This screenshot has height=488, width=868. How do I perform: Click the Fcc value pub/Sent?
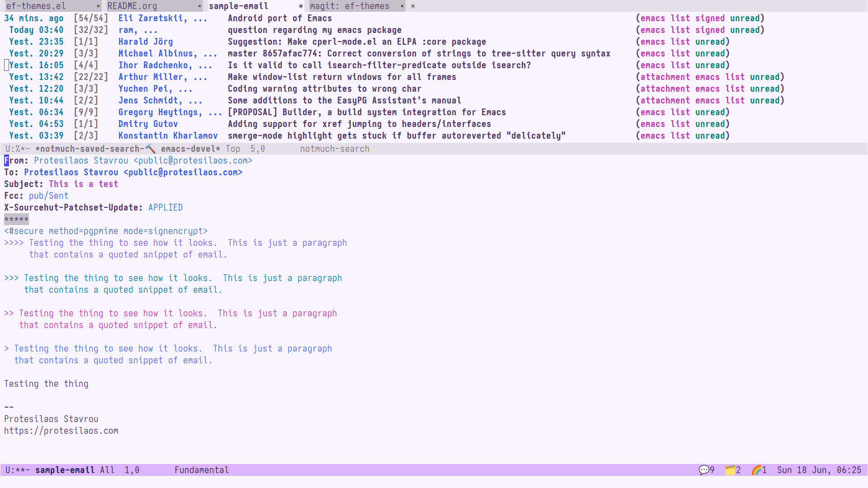pyautogui.click(x=49, y=196)
